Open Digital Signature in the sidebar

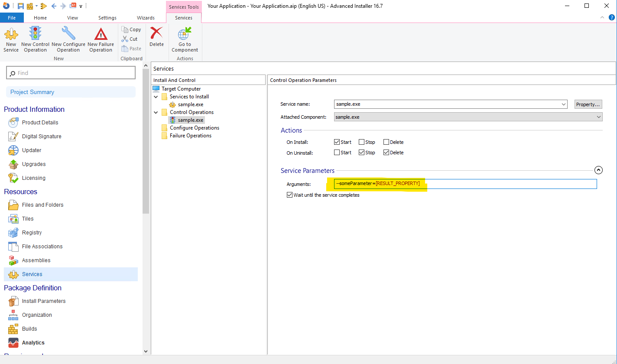pos(41,136)
